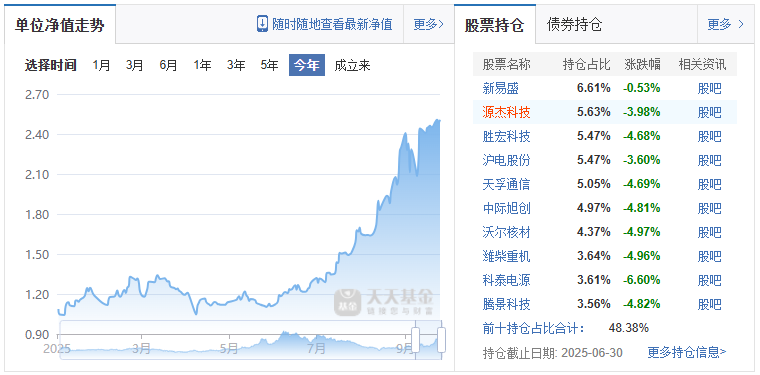Open 股吧 for 源杰科技
Screen dimensions: 760x375
710,112
